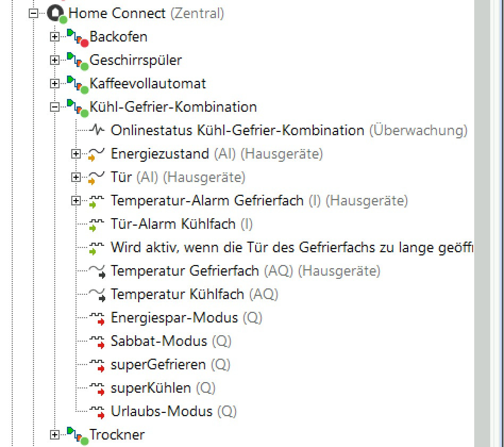Image resolution: width=504 pixels, height=447 pixels.
Task: Expand the Trockner node
Action: (x=54, y=435)
